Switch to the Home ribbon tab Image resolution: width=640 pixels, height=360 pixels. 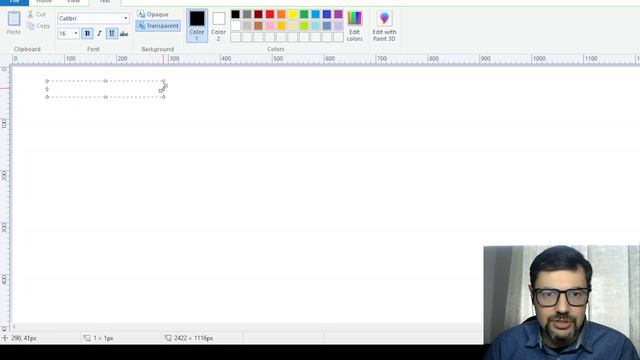point(44,2)
